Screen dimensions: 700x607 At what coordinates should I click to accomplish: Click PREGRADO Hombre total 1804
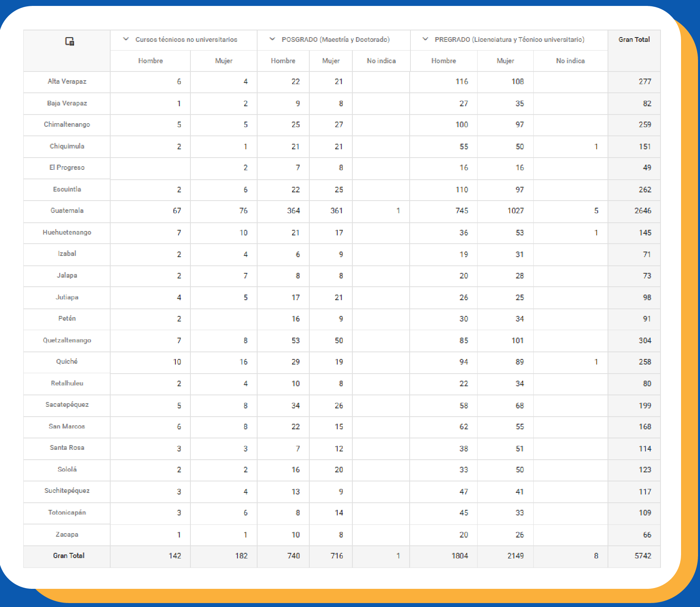460,556
